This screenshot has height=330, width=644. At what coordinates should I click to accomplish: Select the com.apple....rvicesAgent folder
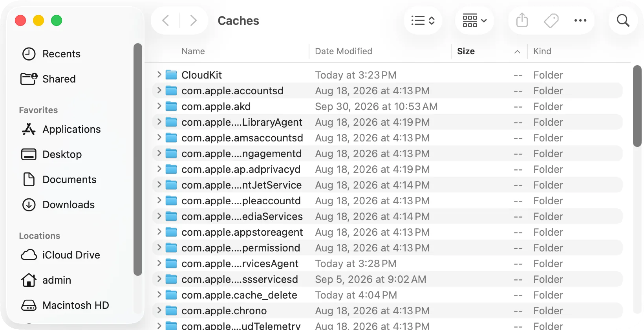click(387, 264)
